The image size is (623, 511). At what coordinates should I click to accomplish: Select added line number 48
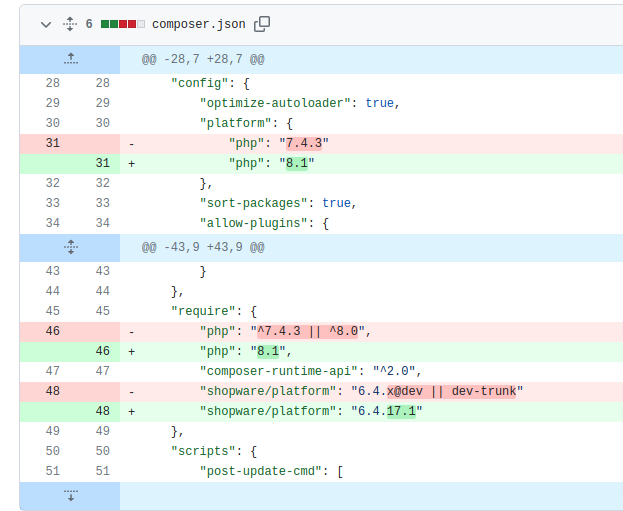click(102, 411)
